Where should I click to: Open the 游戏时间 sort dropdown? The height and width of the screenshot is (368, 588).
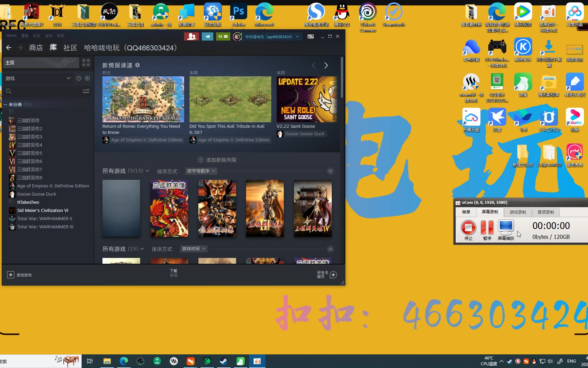[194, 249]
